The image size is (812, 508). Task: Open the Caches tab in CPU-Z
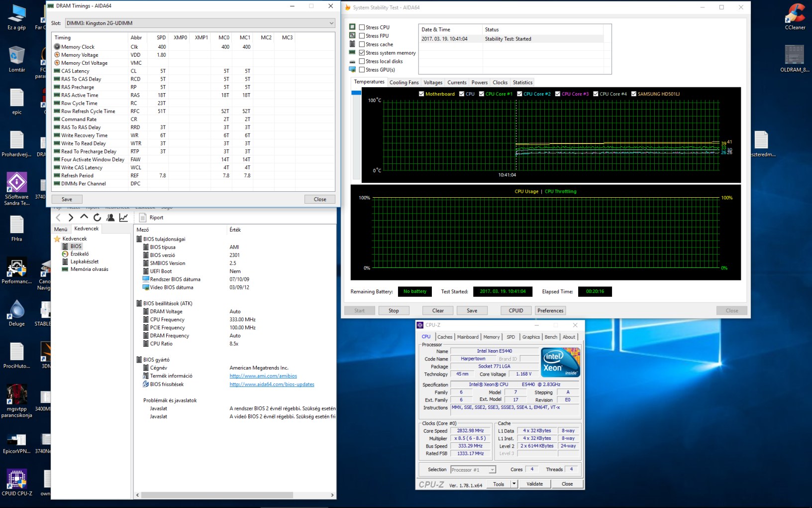click(445, 337)
